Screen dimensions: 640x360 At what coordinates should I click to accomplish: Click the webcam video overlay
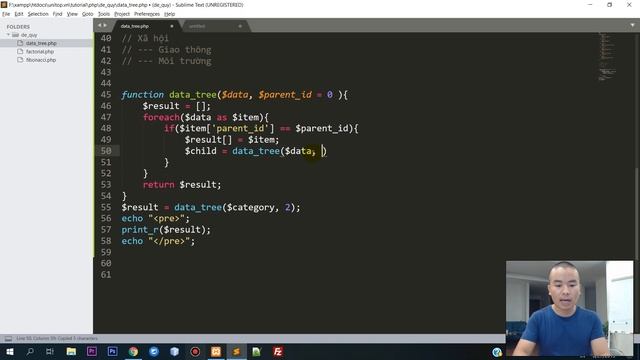click(570, 308)
